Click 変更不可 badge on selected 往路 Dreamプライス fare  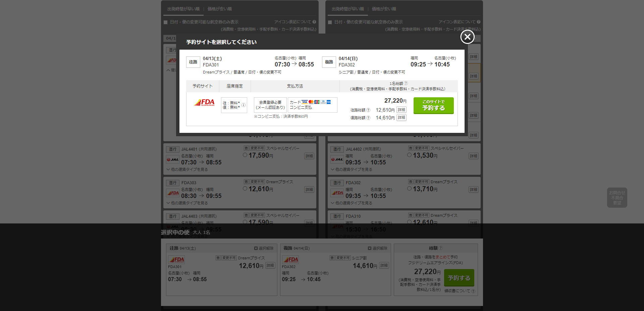tap(229, 258)
